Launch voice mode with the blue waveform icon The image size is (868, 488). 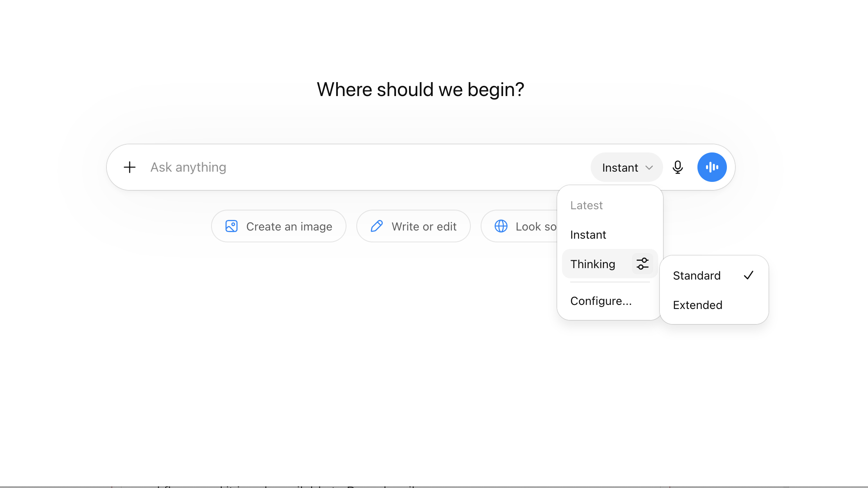(x=712, y=167)
